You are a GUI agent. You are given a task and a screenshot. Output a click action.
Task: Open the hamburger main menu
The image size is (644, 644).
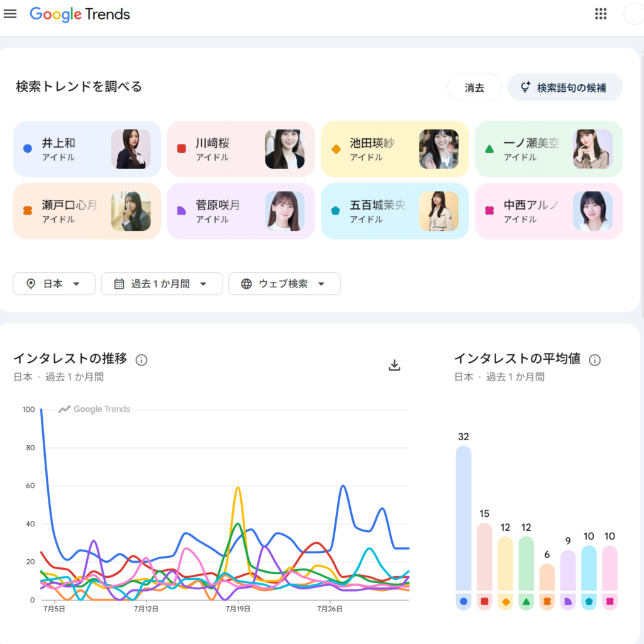click(x=10, y=14)
